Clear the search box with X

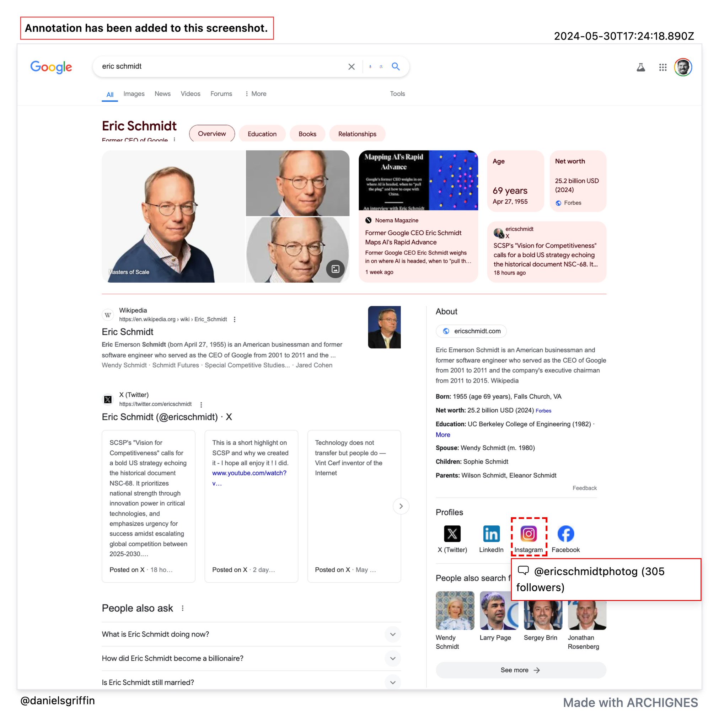[x=351, y=67]
